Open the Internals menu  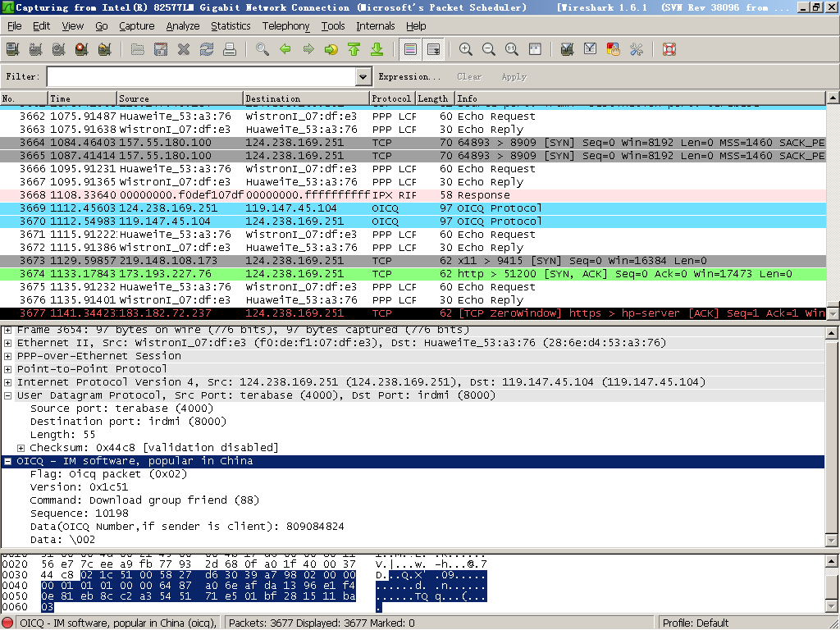pos(375,25)
